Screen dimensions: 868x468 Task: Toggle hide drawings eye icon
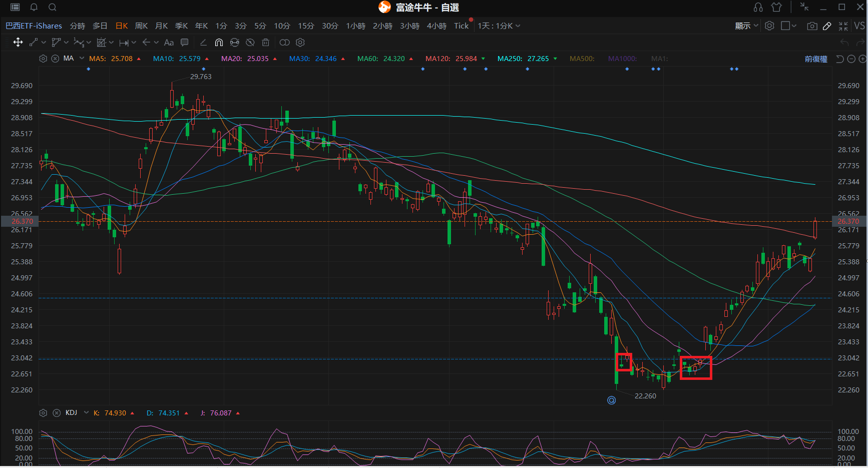(x=250, y=43)
